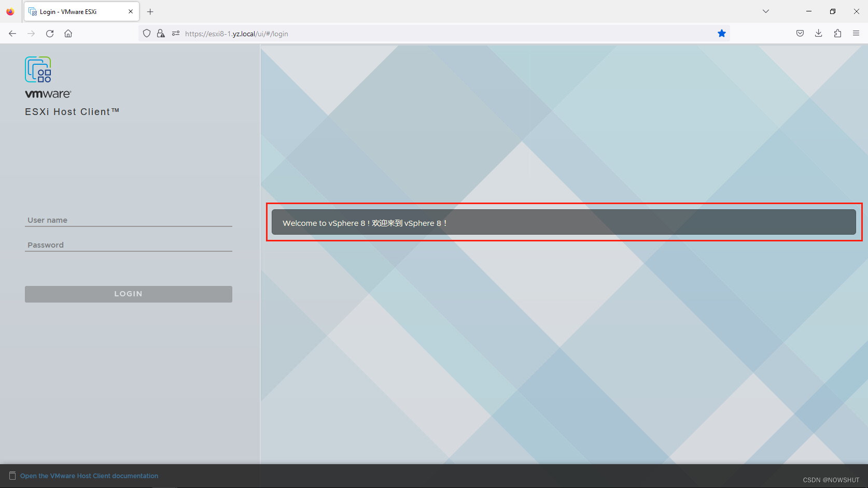
Task: Save page to Pocket
Action: click(800, 34)
